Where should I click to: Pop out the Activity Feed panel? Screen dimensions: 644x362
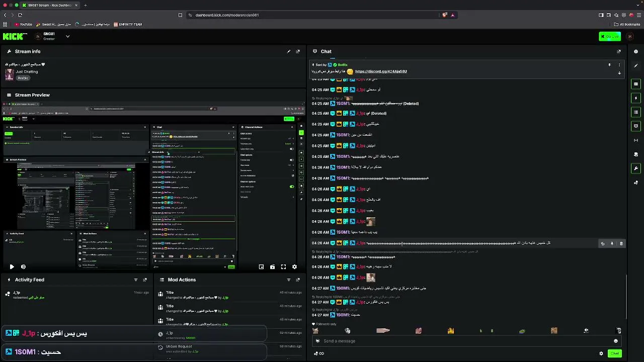click(145, 280)
